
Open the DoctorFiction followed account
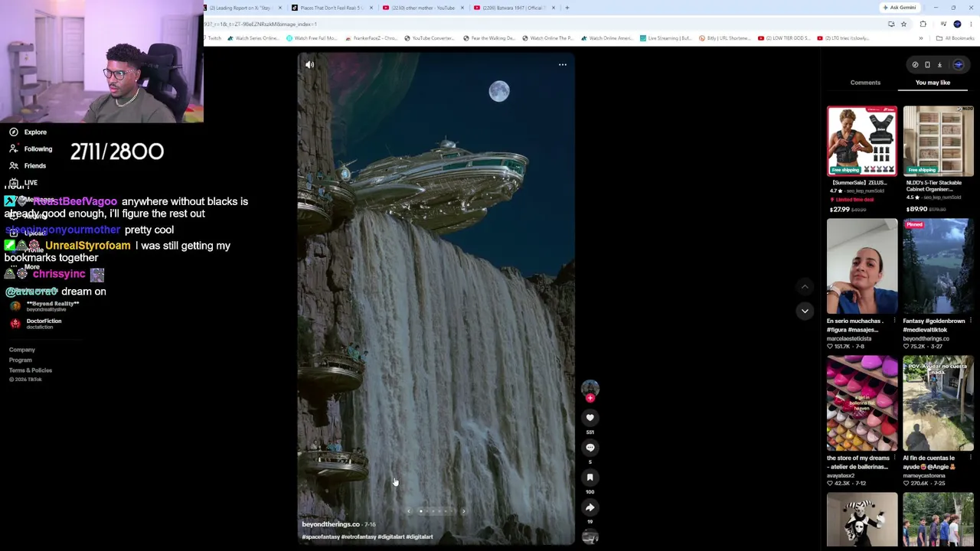point(35,324)
